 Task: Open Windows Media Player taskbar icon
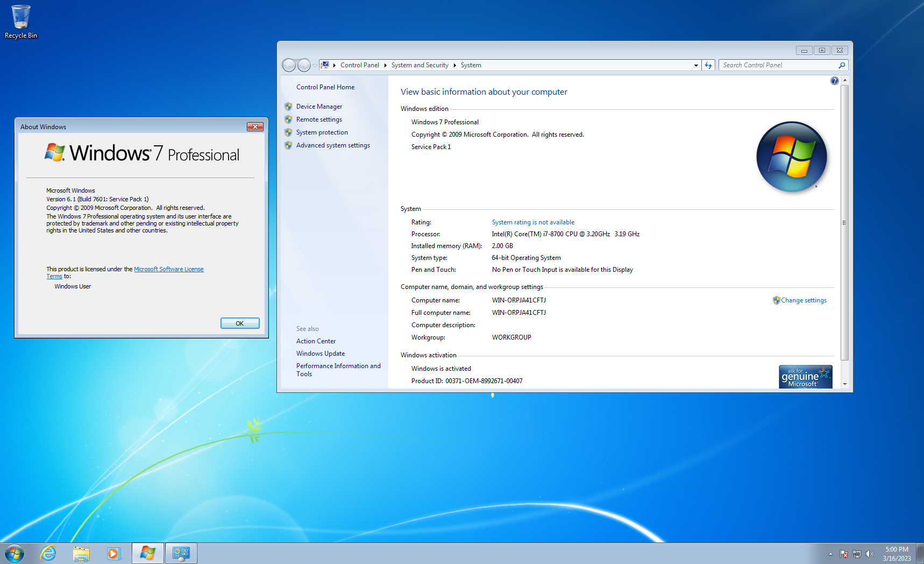click(113, 553)
